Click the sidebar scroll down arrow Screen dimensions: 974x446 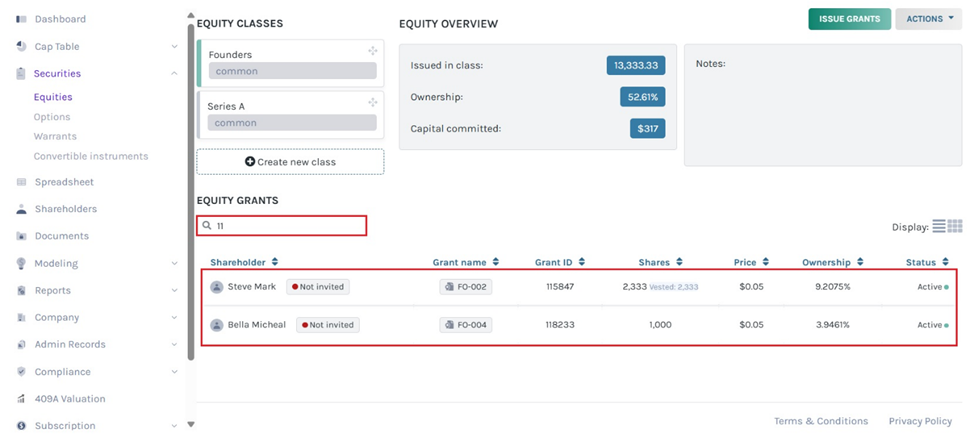[x=191, y=425]
